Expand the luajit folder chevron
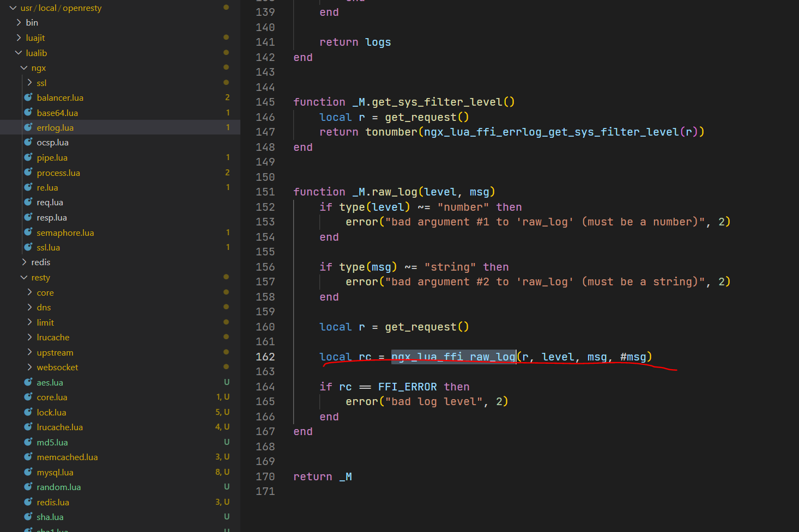This screenshot has width=799, height=532. click(x=19, y=38)
